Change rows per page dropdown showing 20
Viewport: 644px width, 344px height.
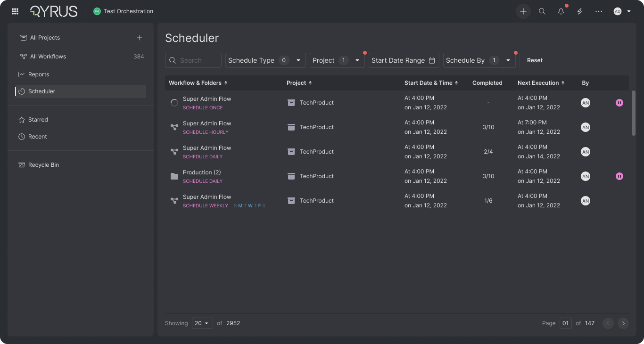pyautogui.click(x=202, y=323)
